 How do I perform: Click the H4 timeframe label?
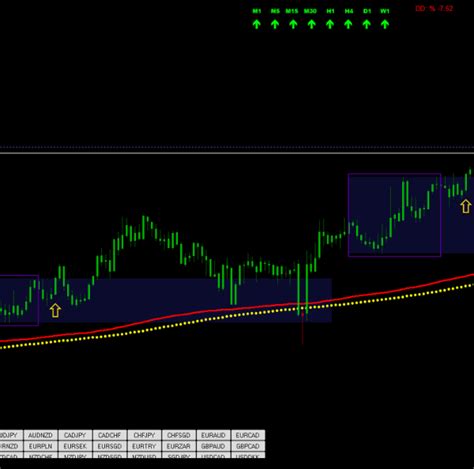(x=349, y=11)
